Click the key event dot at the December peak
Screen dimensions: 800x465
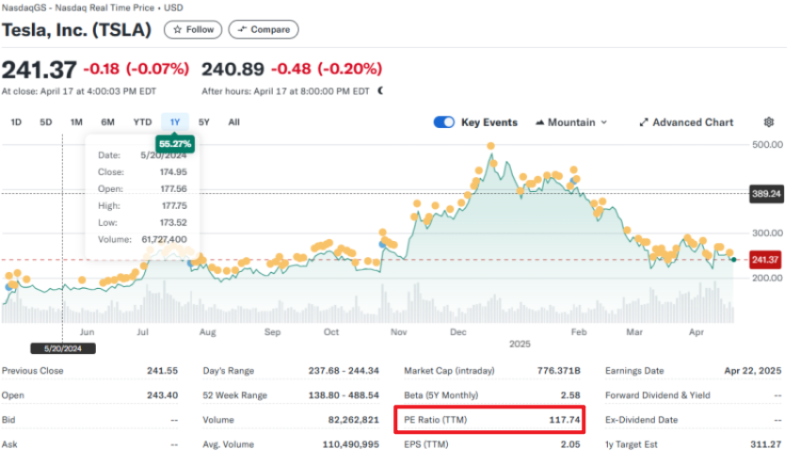coord(491,146)
